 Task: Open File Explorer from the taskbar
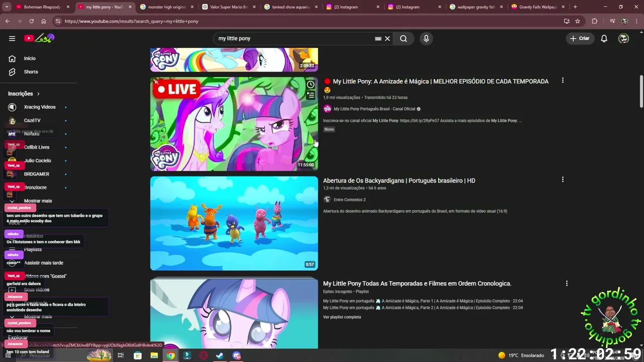(154, 355)
